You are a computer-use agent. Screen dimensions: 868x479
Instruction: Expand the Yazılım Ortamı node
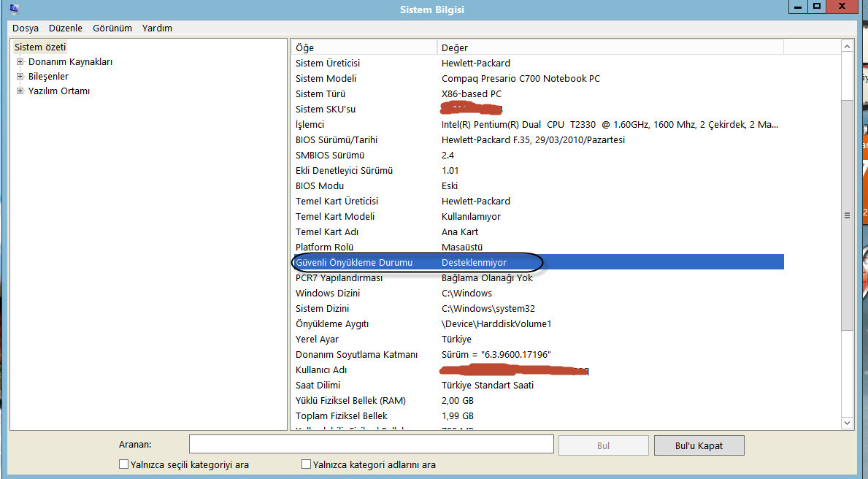click(x=20, y=91)
